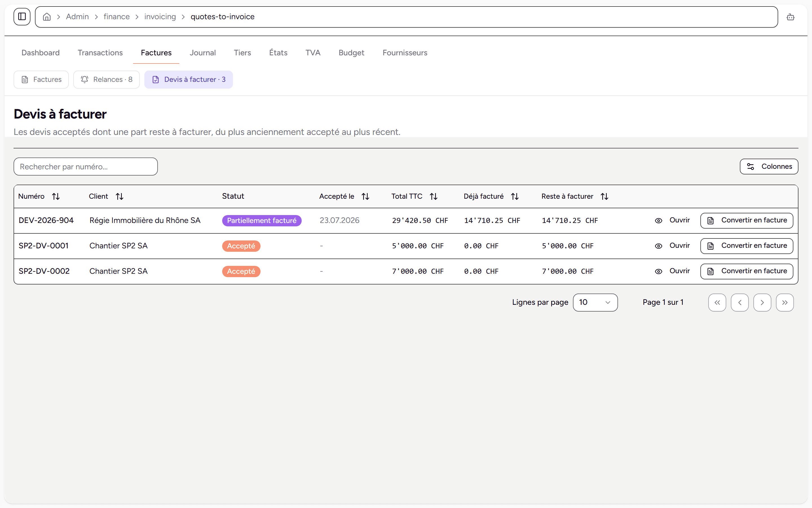Image resolution: width=812 pixels, height=508 pixels.
Task: Open the Colonnes column selector
Action: pyautogui.click(x=769, y=166)
